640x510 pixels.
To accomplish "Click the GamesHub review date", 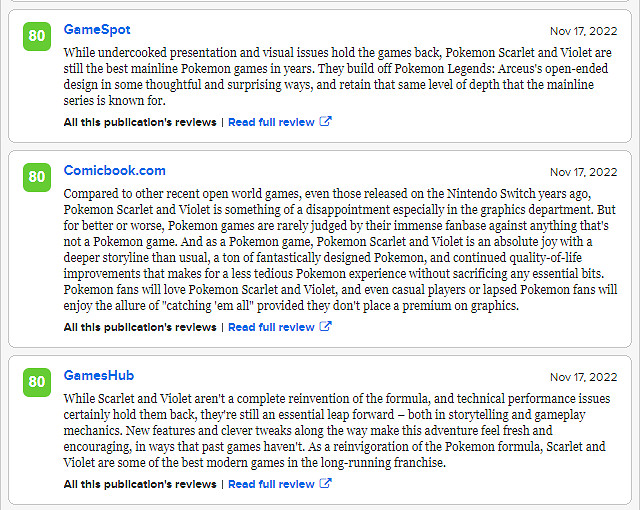I will point(583,377).
